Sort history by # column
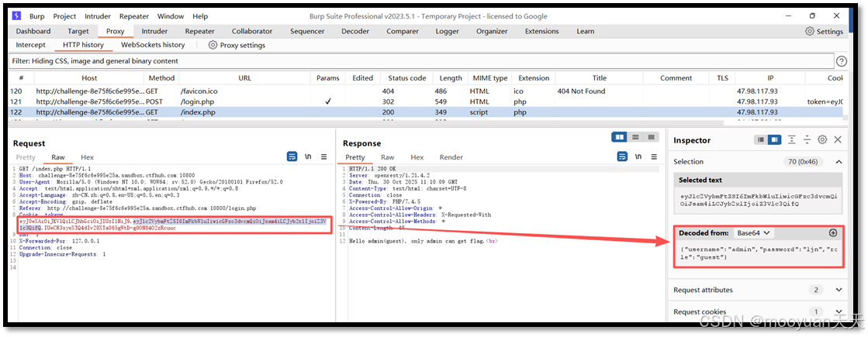 point(21,78)
